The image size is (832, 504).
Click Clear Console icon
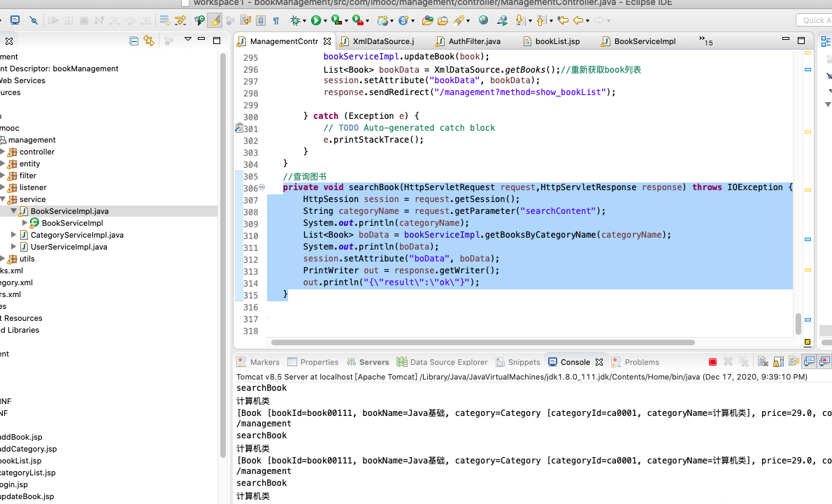coord(763,362)
